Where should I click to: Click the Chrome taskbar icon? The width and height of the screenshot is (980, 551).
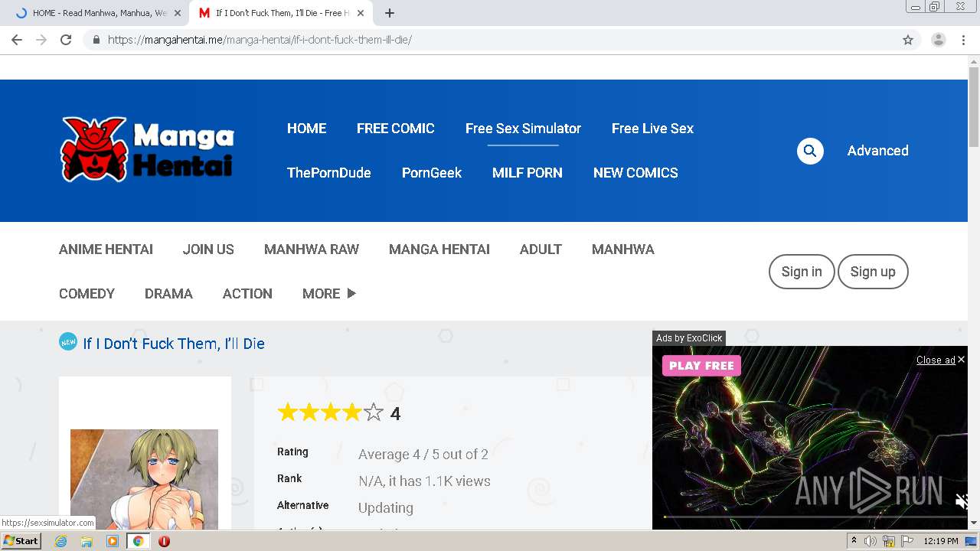(138, 541)
